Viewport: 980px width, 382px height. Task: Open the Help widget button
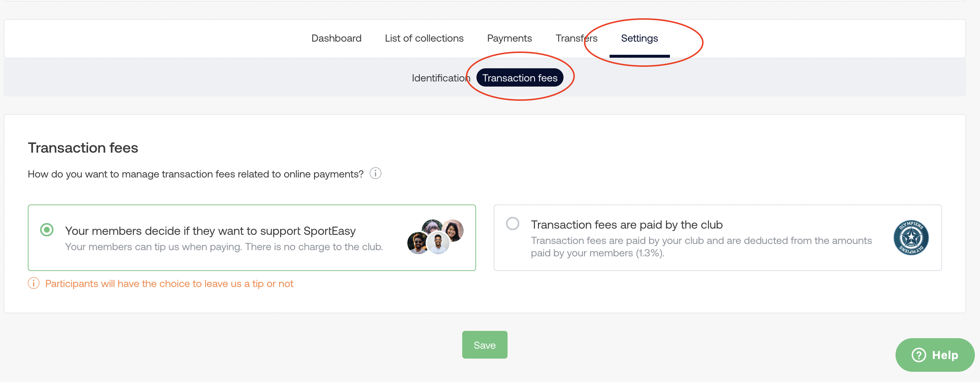(935, 355)
